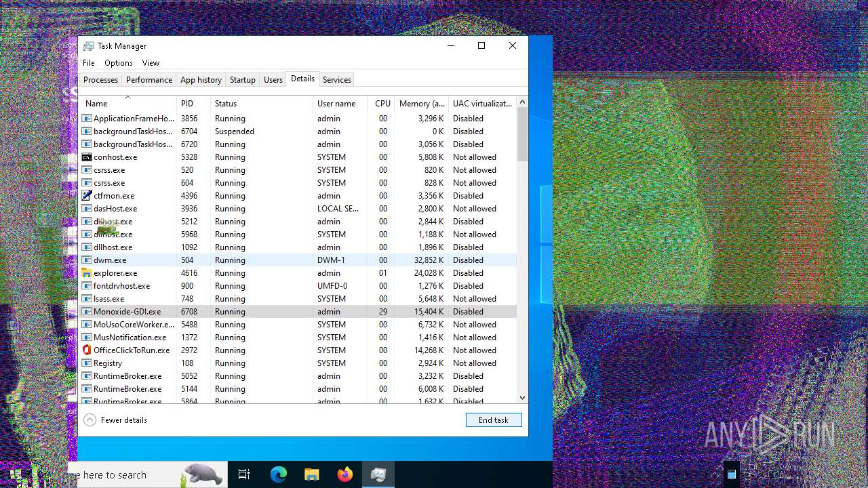Click the vertical scrollbar thumb
868x488 pixels.
pos(522,134)
